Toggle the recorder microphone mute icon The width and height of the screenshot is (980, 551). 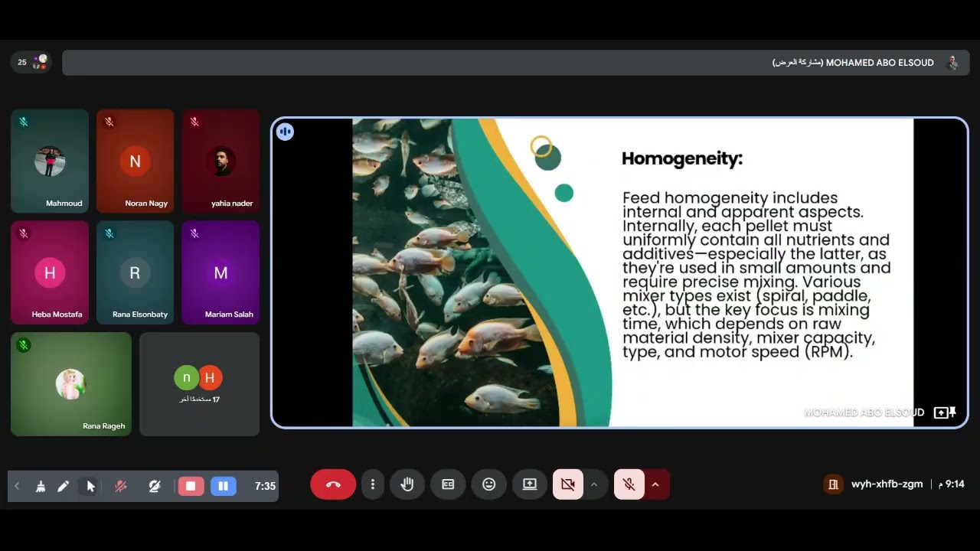120,486
